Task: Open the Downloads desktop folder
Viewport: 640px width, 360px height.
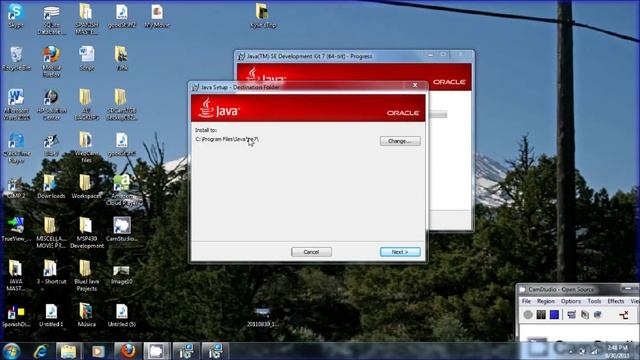Action: click(x=51, y=187)
